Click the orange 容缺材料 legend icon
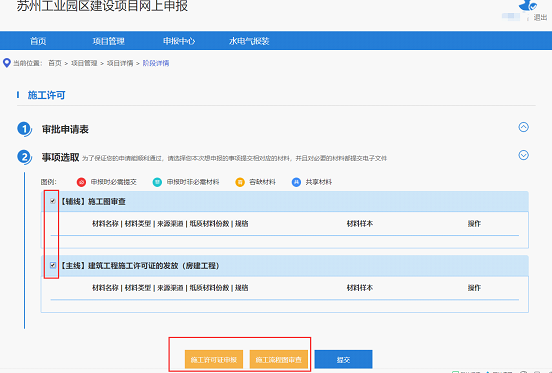The image size is (552, 373). [240, 182]
